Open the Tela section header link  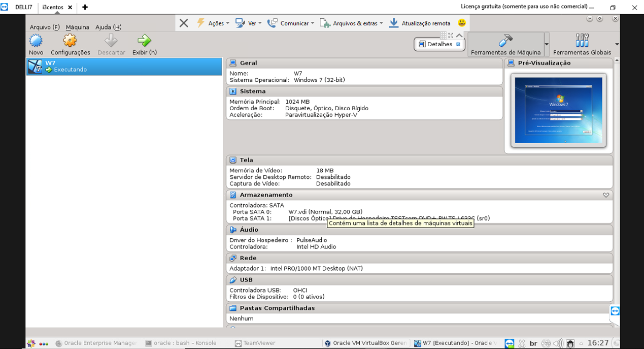coord(246,160)
